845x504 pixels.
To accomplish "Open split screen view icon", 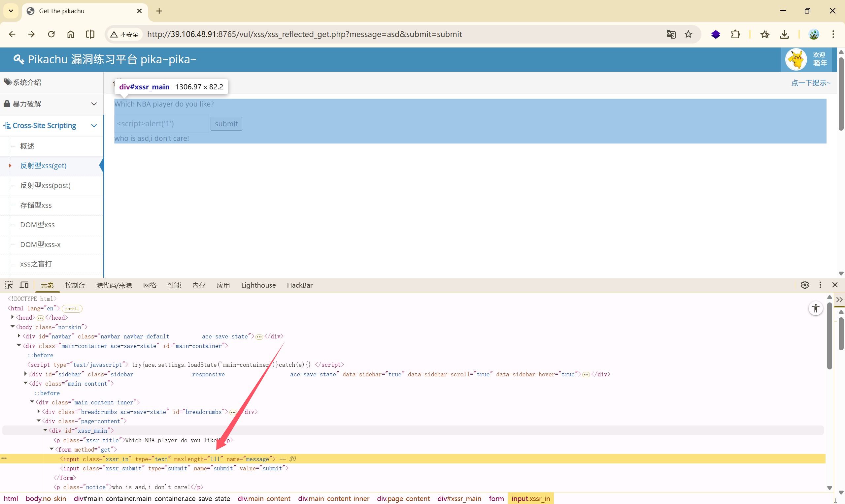I will (x=90, y=34).
